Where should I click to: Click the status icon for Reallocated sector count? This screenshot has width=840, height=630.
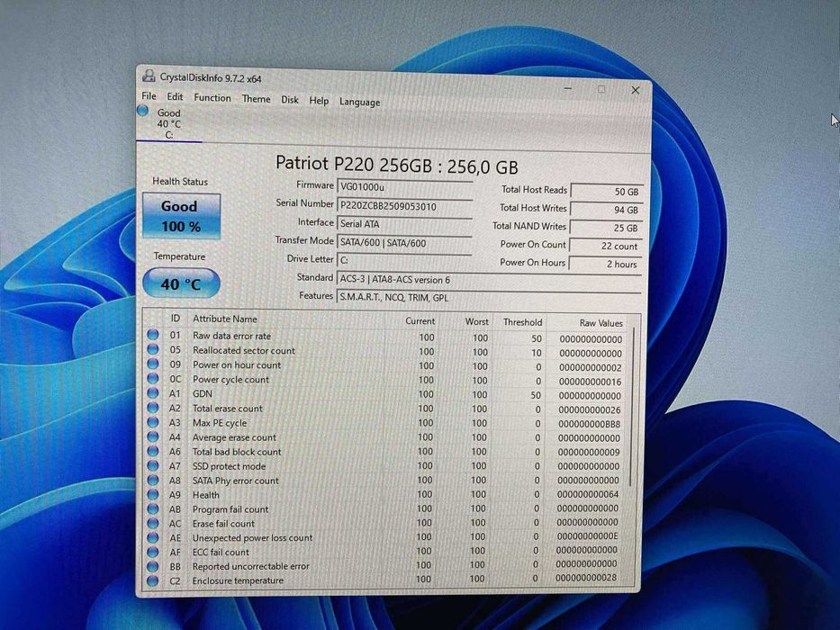[153, 349]
